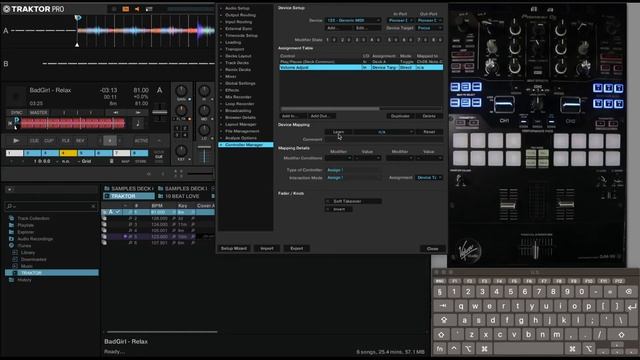
Task: Select Volume Adjust row in Assignment Table
Action: coord(361,67)
